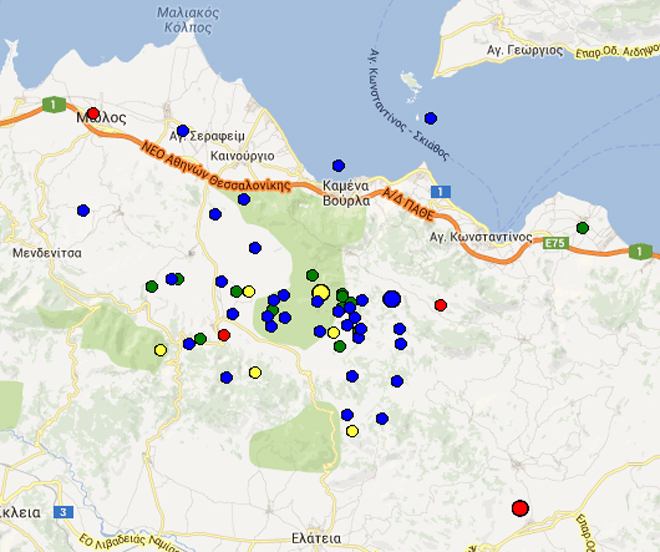The height and width of the screenshot is (552, 660).
Task: Click the isolated blue marker above Μενδενίτσα
Action: pyautogui.click(x=83, y=210)
